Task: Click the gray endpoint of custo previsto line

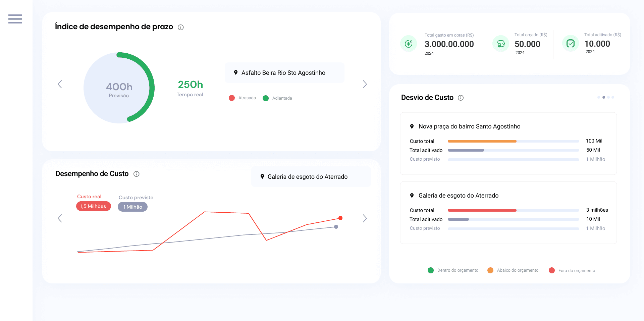Action: (336, 227)
